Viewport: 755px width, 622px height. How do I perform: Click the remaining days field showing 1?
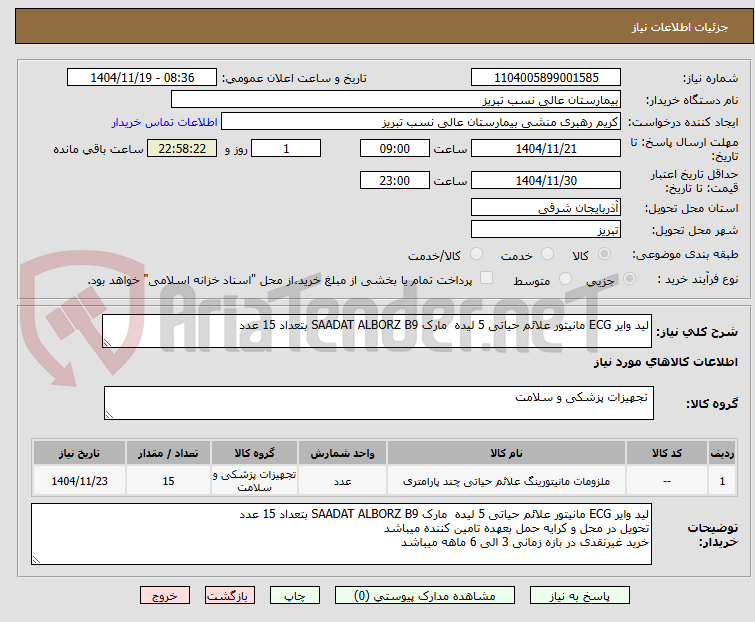(286, 148)
